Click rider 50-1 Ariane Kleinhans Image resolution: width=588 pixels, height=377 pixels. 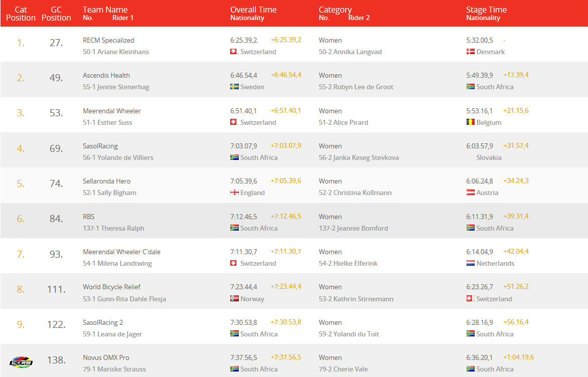(116, 52)
